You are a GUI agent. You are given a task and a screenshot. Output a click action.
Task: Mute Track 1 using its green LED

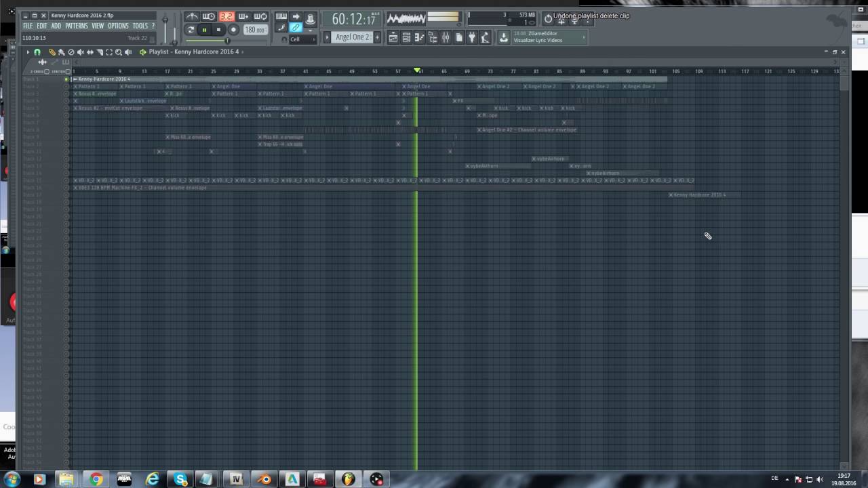tap(66, 79)
